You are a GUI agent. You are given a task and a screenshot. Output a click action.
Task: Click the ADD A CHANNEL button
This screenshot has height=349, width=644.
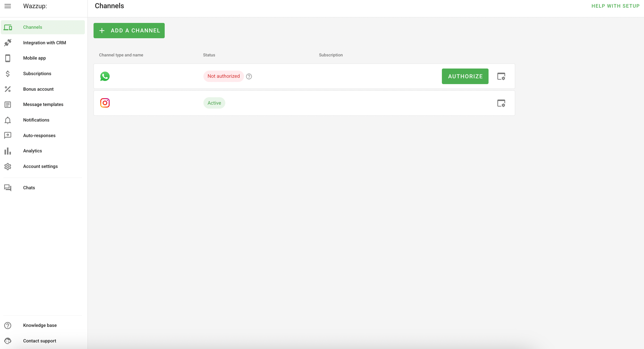point(129,30)
